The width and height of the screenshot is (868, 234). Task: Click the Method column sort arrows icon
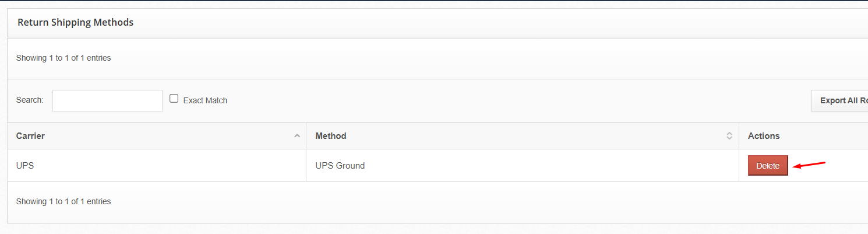(729, 136)
